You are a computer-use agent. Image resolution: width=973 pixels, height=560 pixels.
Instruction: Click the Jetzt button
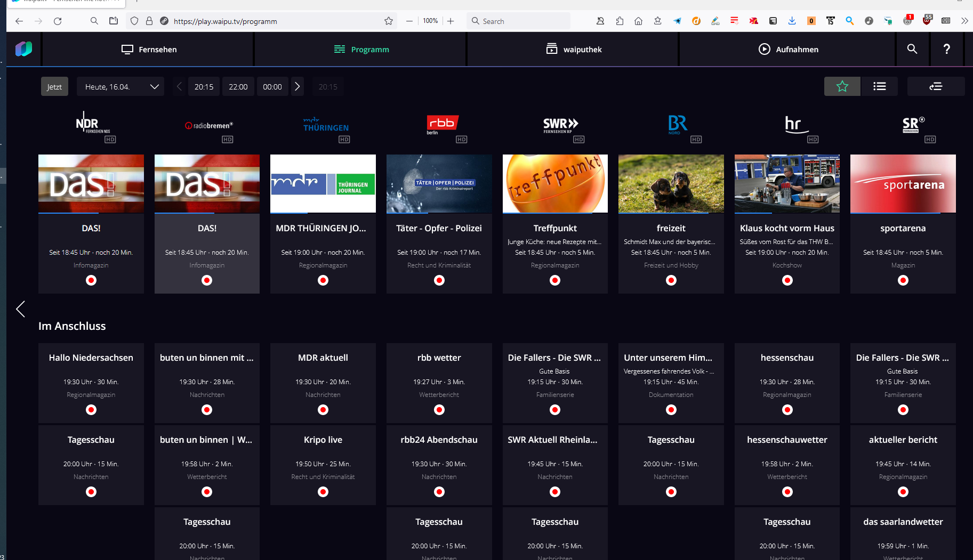click(54, 86)
